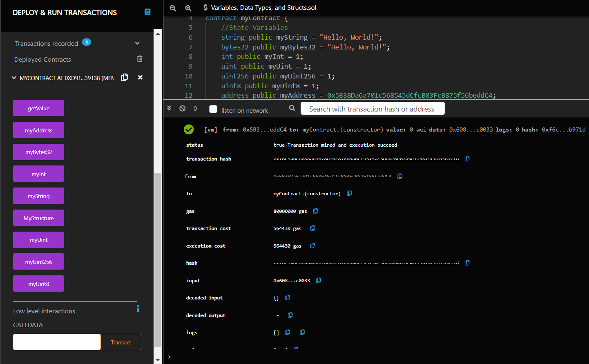Copy the transaction cost value
589x364 pixels.
[x=312, y=228]
